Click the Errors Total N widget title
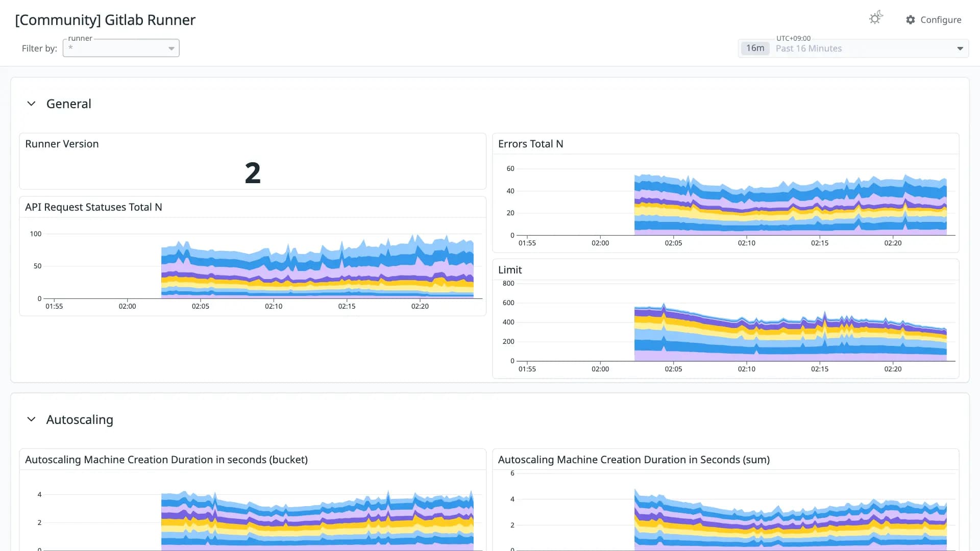 (x=530, y=144)
